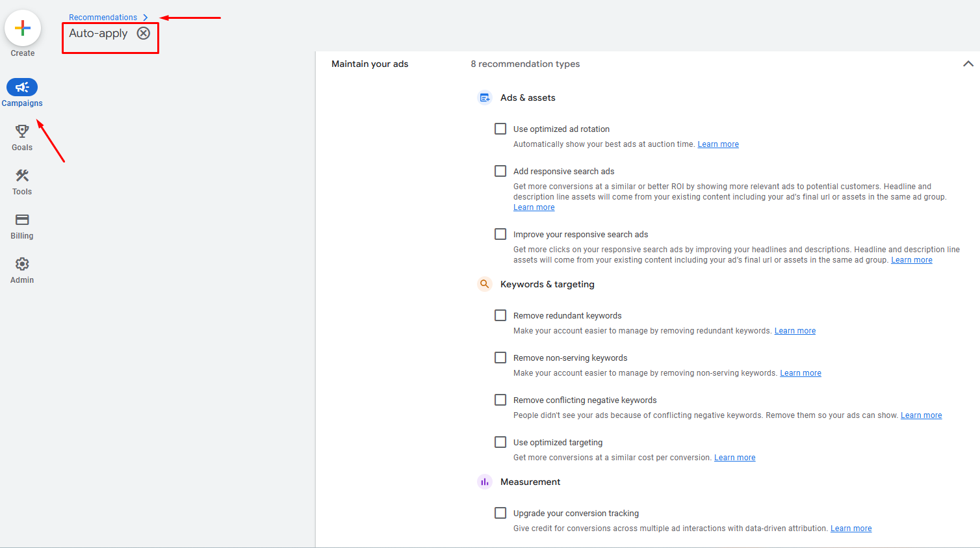Click the Keywords & targeting magnifier icon
This screenshot has height=548, width=980.
click(x=485, y=284)
